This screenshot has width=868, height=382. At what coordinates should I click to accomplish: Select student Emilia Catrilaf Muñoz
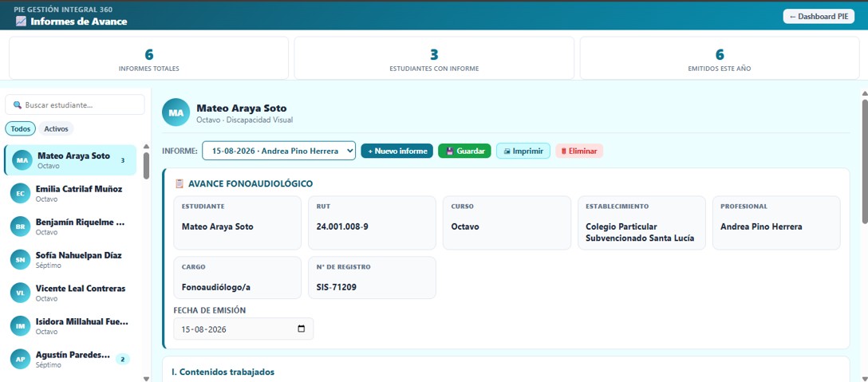pos(70,193)
